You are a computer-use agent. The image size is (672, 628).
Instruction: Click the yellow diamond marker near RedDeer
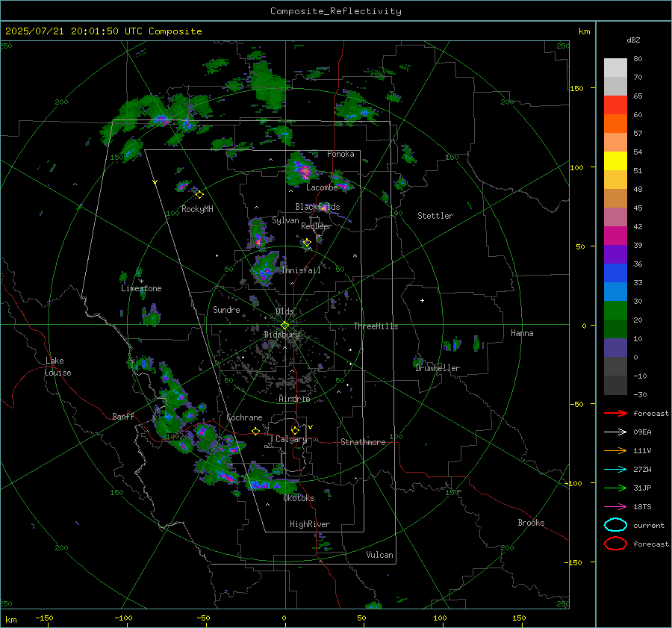(307, 243)
